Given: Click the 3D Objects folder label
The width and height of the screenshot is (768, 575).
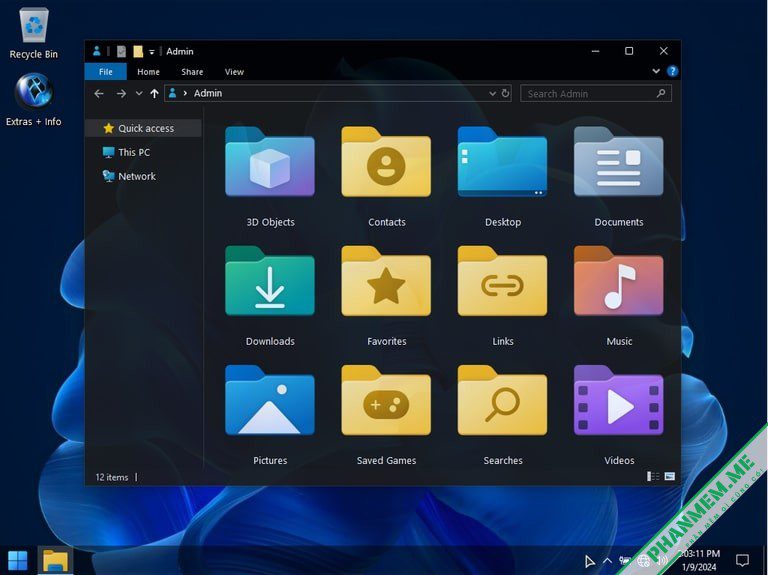Looking at the screenshot, I should [x=270, y=222].
